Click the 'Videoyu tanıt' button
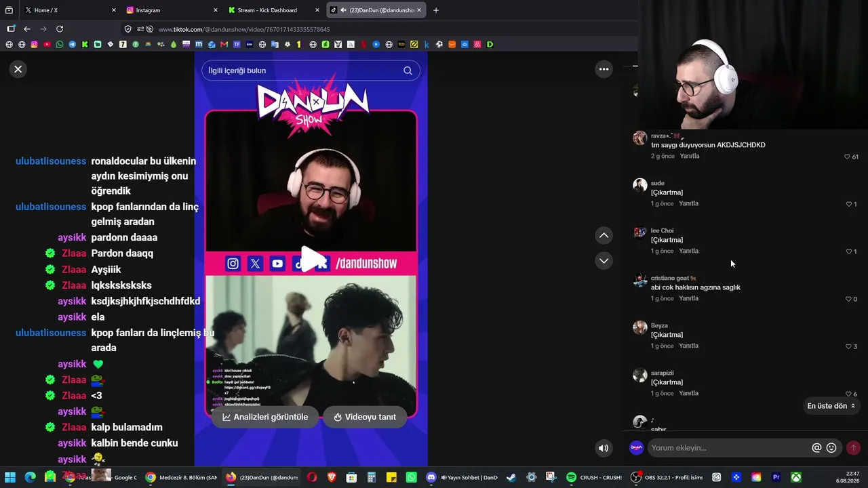Image resolution: width=868 pixels, height=488 pixels. (x=365, y=417)
